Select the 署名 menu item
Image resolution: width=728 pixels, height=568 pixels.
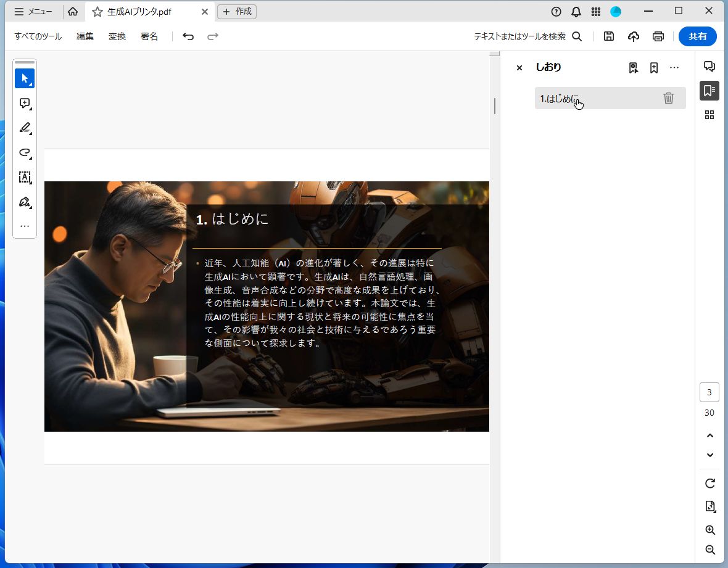(x=149, y=36)
